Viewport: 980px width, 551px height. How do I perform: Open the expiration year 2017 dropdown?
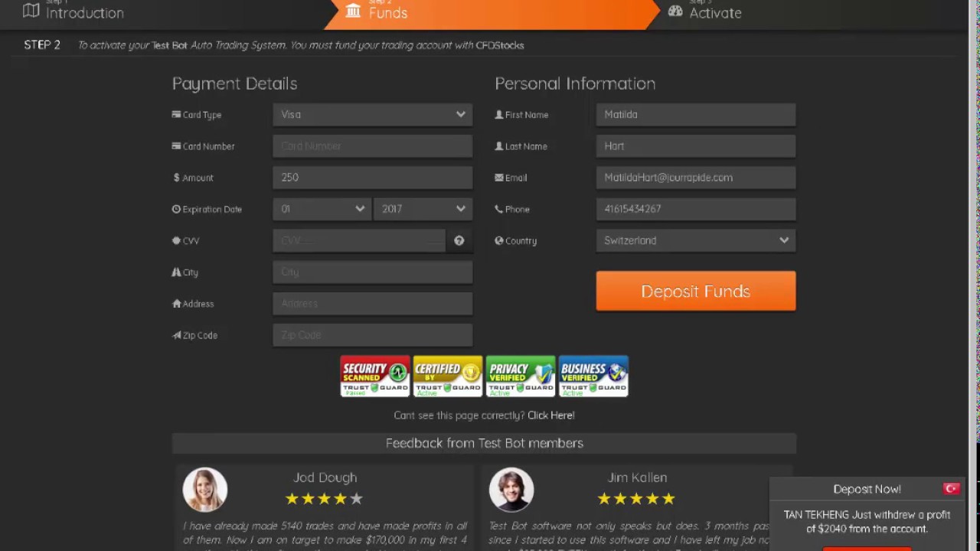[x=423, y=209]
